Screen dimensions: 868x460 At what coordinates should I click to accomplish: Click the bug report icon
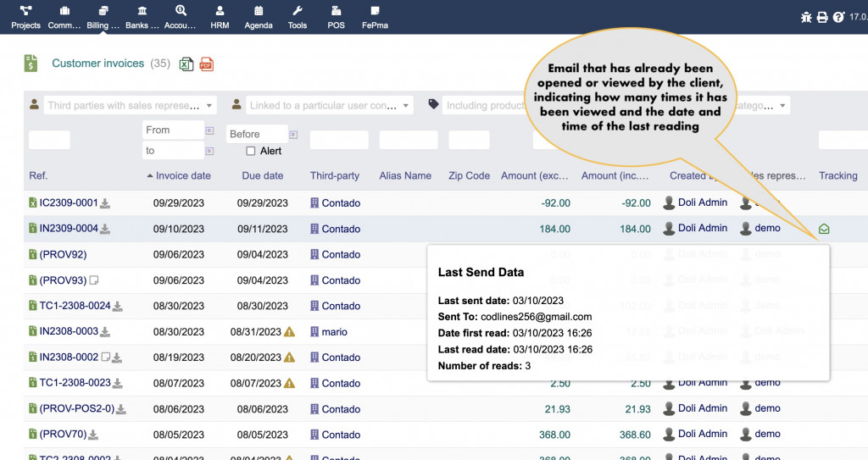(x=805, y=17)
